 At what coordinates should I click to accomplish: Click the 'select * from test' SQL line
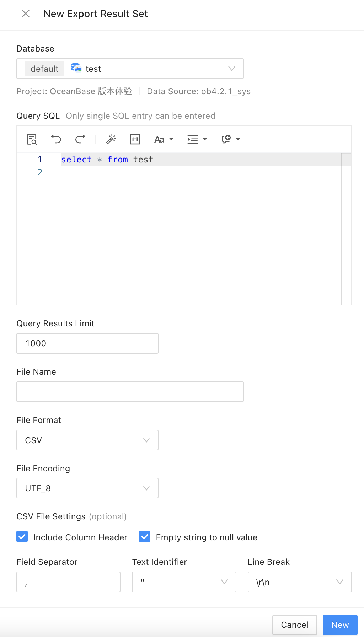tap(107, 160)
